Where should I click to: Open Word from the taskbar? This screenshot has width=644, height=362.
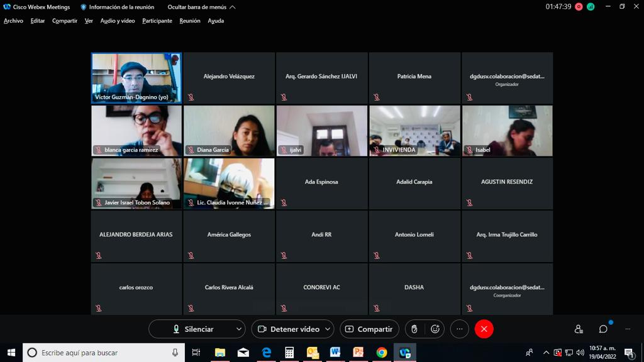point(335,353)
